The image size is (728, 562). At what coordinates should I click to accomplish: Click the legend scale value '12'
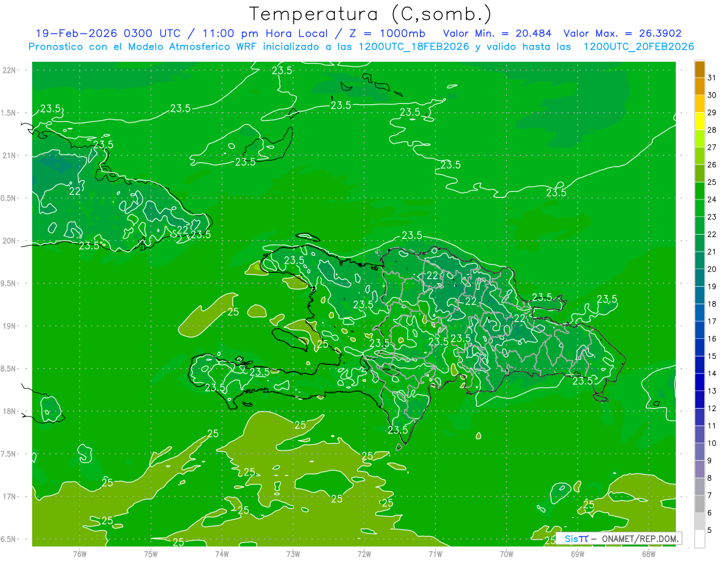coord(712,409)
